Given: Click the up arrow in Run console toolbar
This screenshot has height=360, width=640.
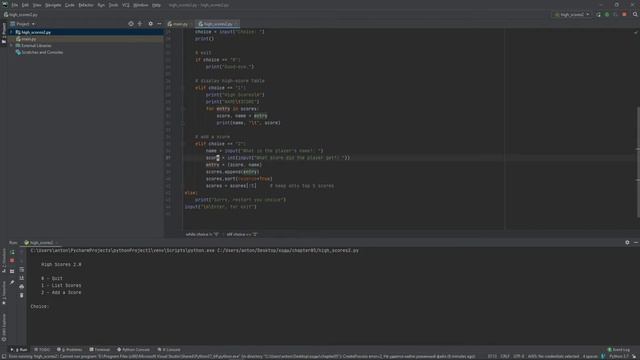Looking at the screenshot, I should pos(22,252).
